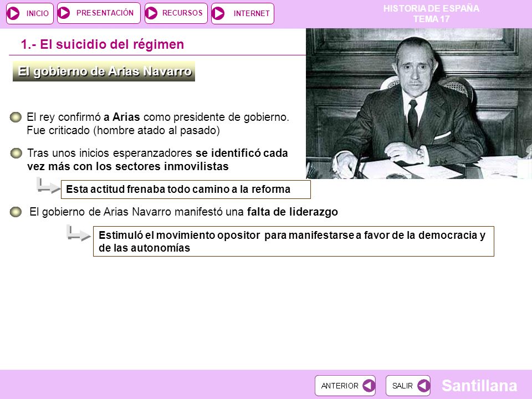Click the box 'Estimuló el movimiento opositor'
Viewport: 532px width, 399px height.
pyautogui.click(x=294, y=241)
